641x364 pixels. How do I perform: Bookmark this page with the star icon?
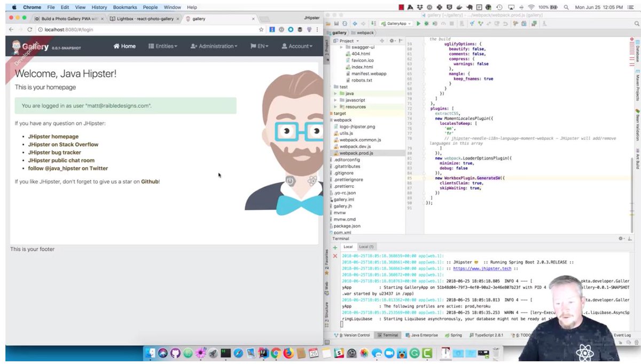click(262, 29)
